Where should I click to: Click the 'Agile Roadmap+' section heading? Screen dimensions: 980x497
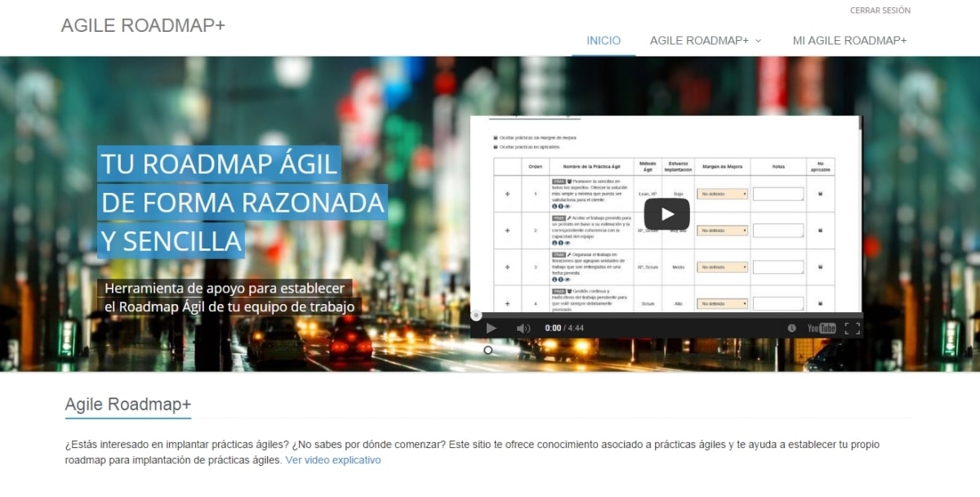point(128,405)
